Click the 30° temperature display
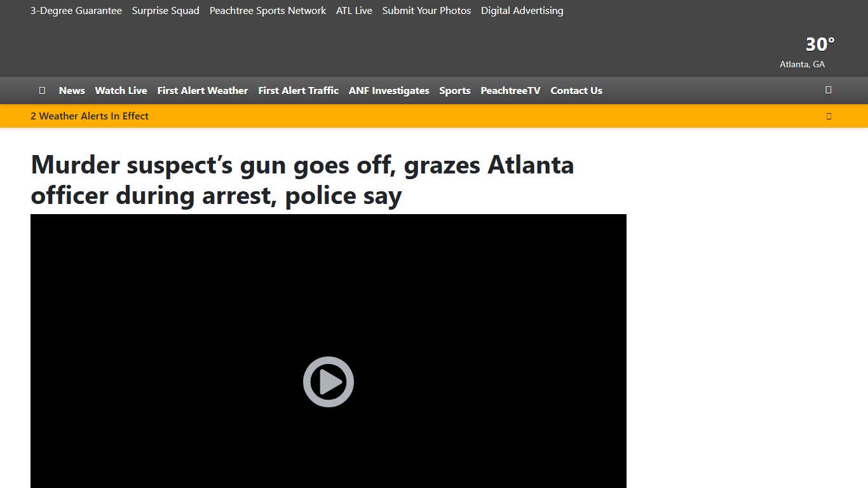Viewport: 868px width, 488px height. pyautogui.click(x=819, y=44)
